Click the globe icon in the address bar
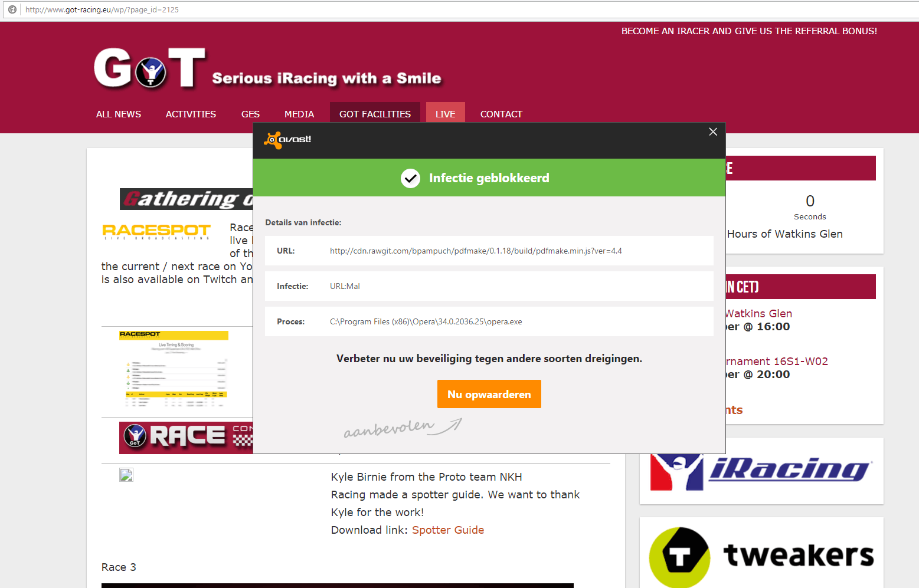Viewport: 919px width, 588px height. click(12, 9)
